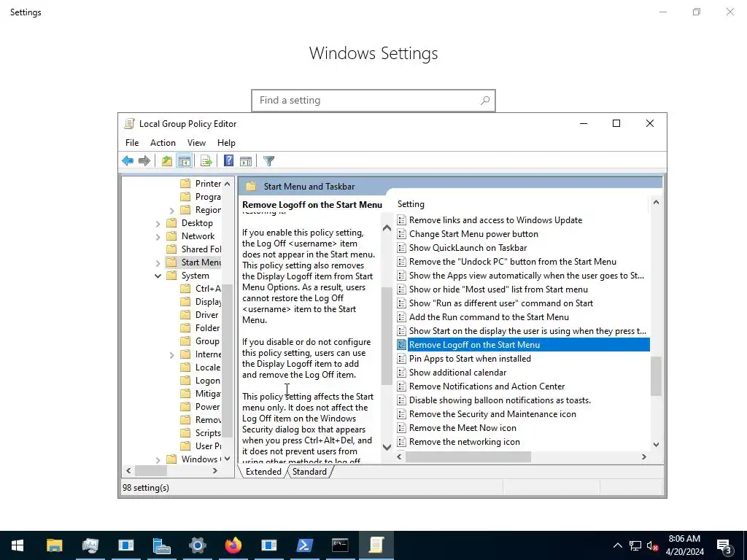Open File Explorer from the taskbar
This screenshot has height=560, width=747.
(x=54, y=545)
